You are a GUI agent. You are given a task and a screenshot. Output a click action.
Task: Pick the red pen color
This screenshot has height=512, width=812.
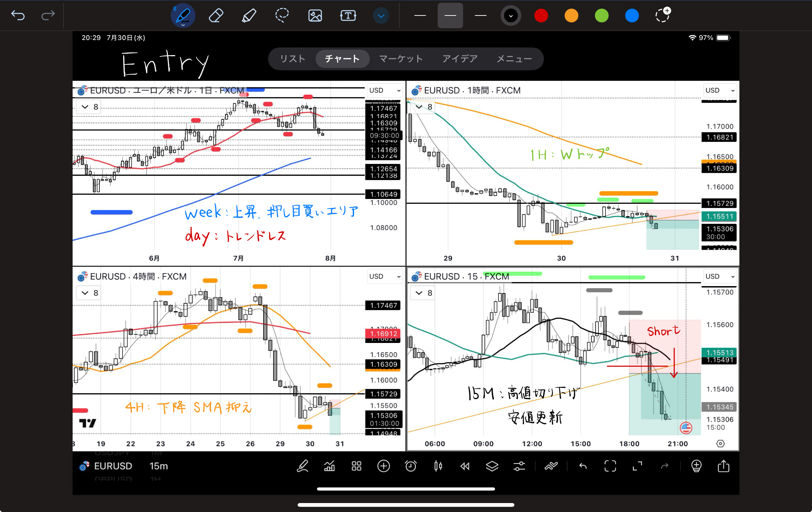541,15
